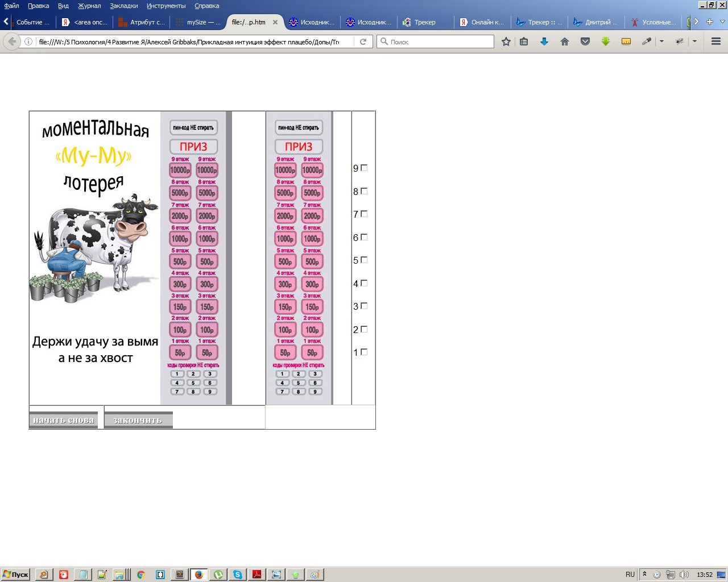Click the green download arrow add-on icon
Viewport: 728px width, 582px height.
click(x=606, y=41)
